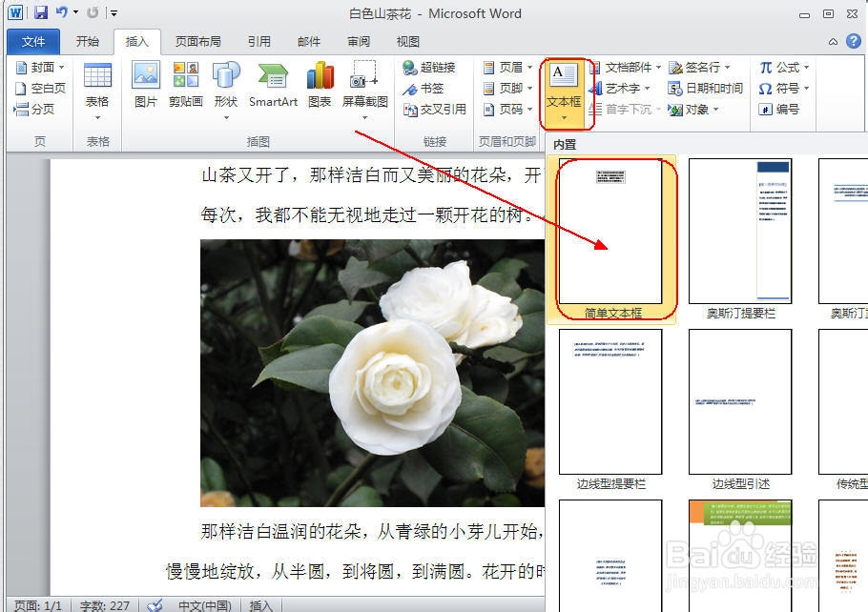Collapse the ribbon with the caret icon
The image size is (868, 612).
click(x=833, y=42)
